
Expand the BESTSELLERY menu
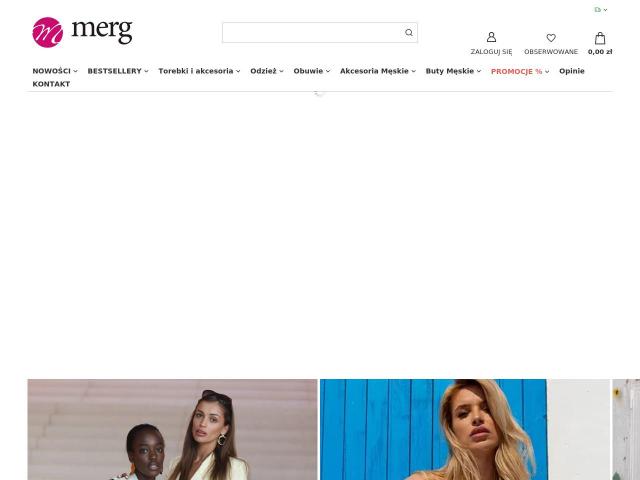click(118, 71)
